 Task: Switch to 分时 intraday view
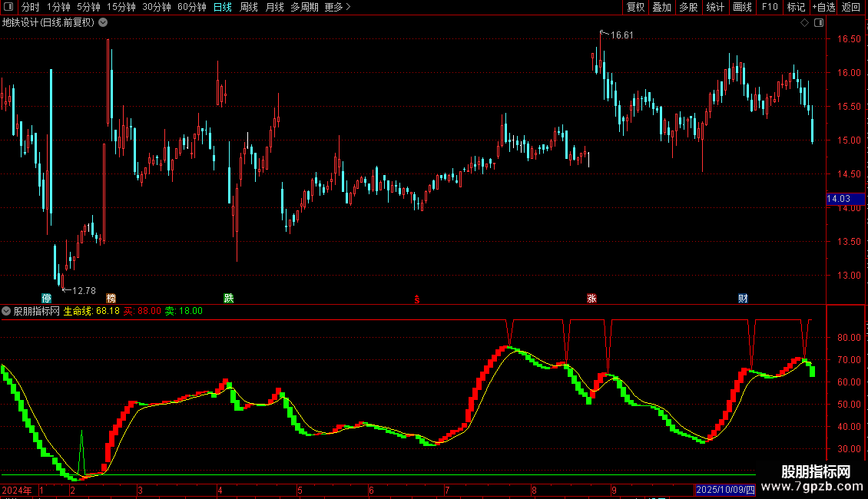[31, 7]
